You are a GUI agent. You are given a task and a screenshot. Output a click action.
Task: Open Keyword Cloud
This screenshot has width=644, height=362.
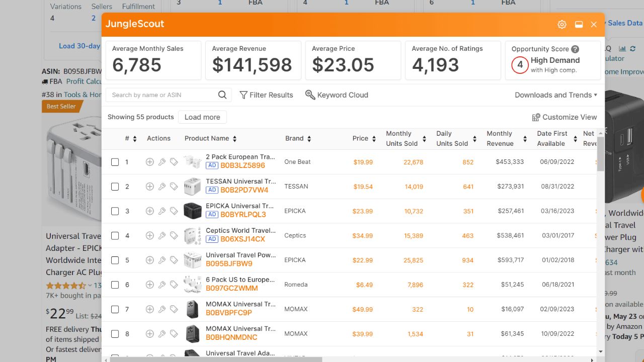point(337,95)
